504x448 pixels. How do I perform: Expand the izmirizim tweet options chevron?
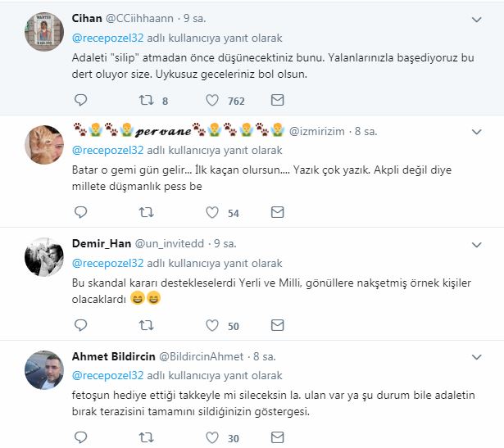[478, 131]
